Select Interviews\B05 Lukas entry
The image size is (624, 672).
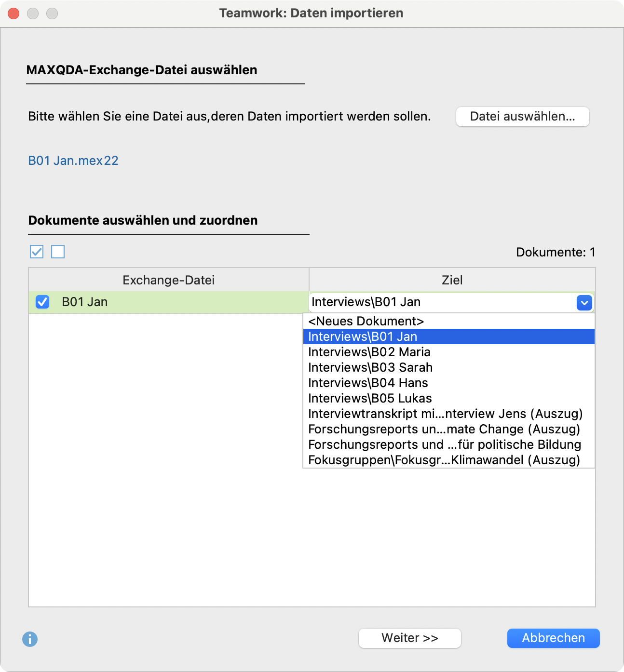[370, 399]
